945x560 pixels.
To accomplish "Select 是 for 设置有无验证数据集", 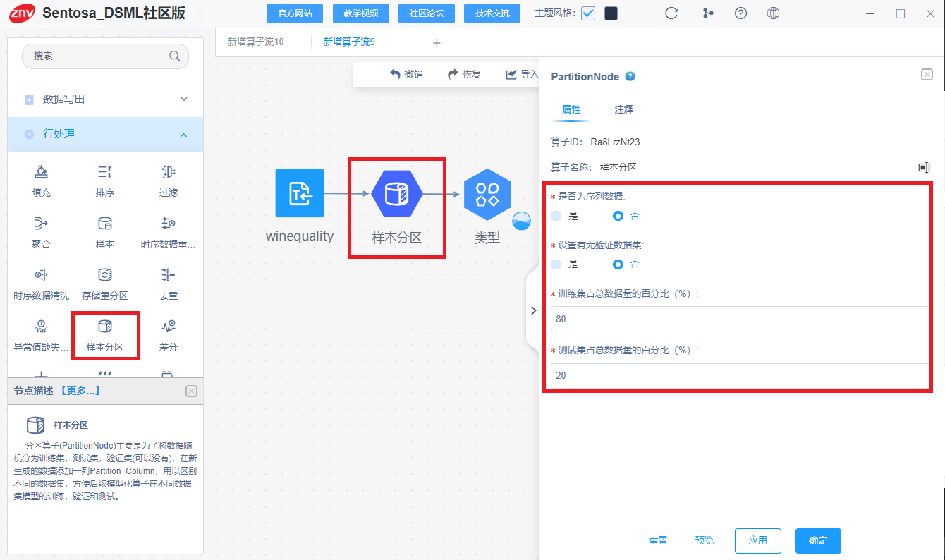I will 556,264.
